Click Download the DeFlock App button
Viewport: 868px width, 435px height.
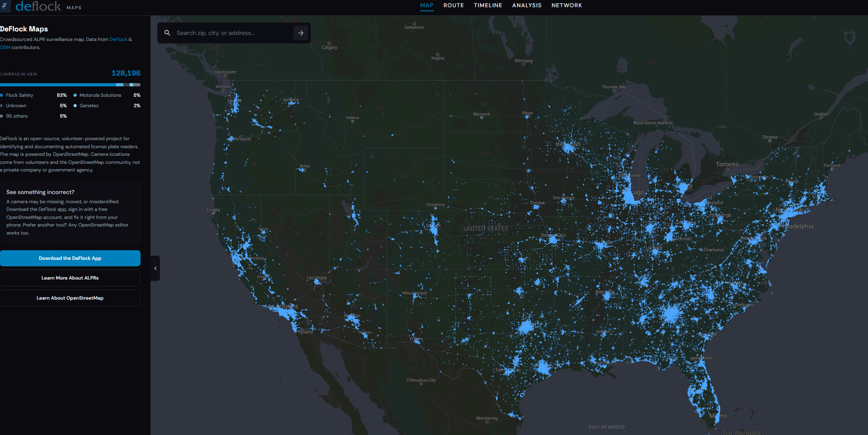[70, 258]
